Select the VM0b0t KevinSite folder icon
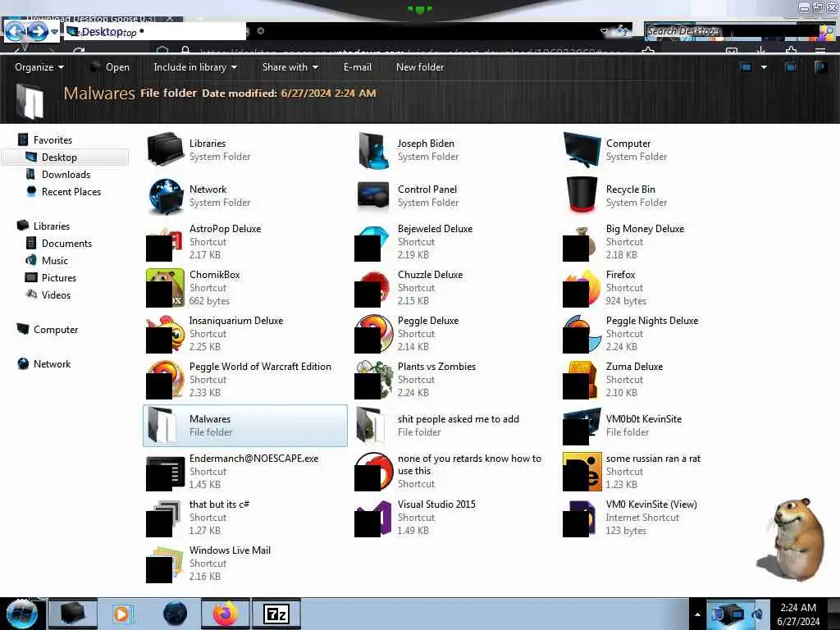 click(x=582, y=426)
